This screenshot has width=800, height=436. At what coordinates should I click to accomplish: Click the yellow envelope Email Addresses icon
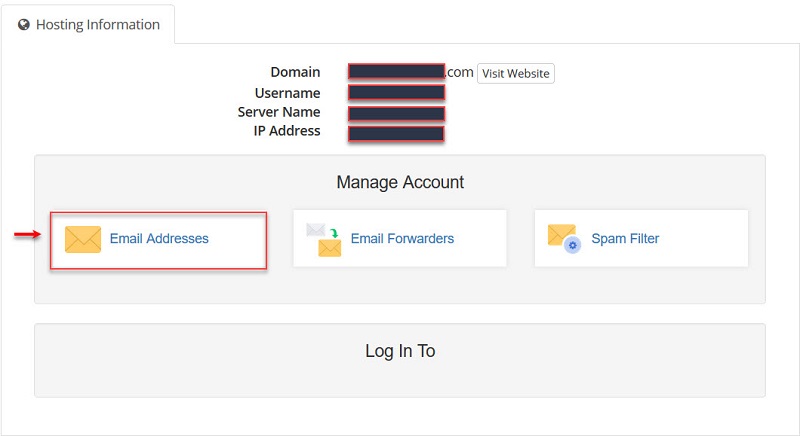point(83,239)
